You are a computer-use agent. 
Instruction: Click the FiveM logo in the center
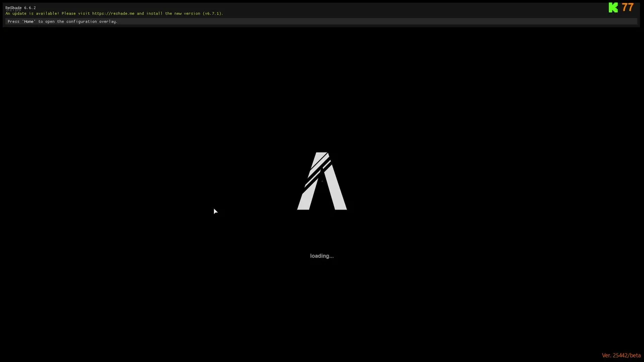coord(322,181)
